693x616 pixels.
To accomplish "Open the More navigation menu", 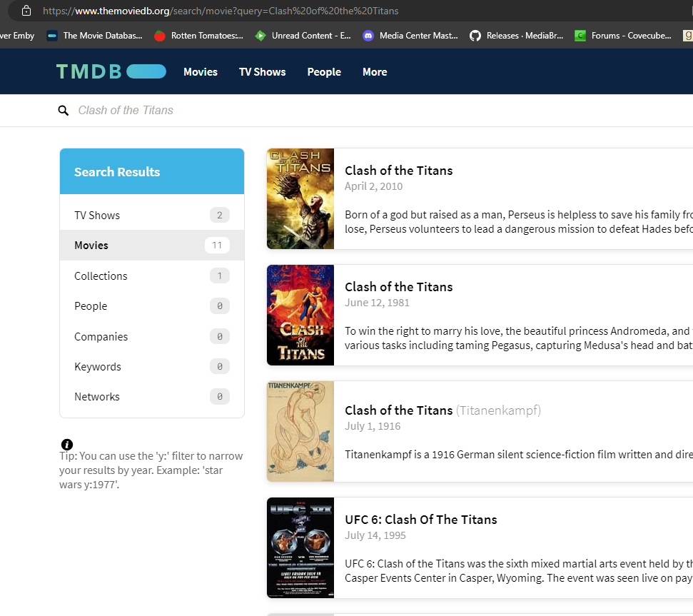I will (375, 72).
